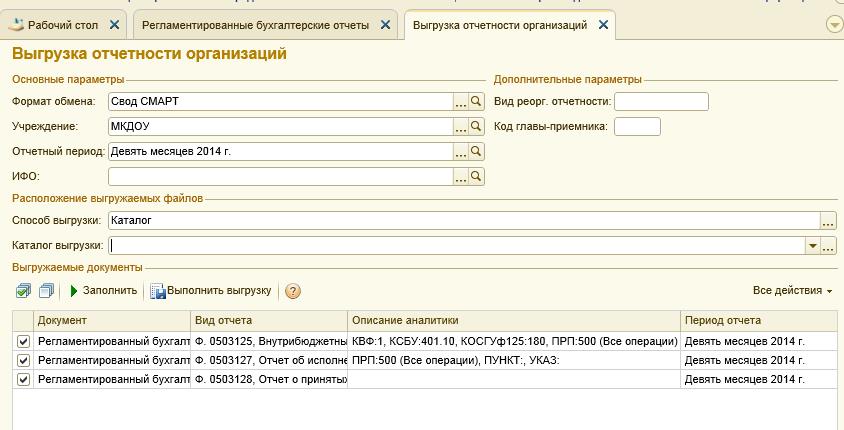Open selection dots for Способ выгрузки
The width and height of the screenshot is (844, 430).
point(828,220)
